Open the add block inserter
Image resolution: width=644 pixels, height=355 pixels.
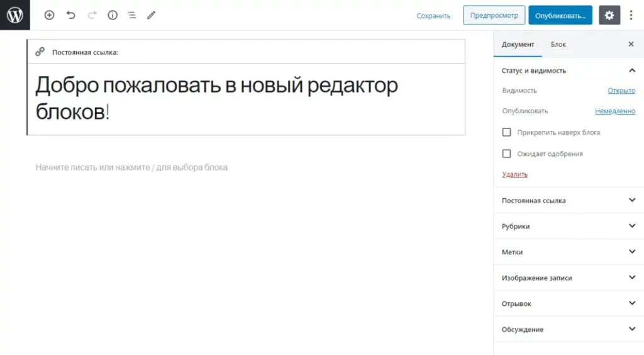[49, 15]
